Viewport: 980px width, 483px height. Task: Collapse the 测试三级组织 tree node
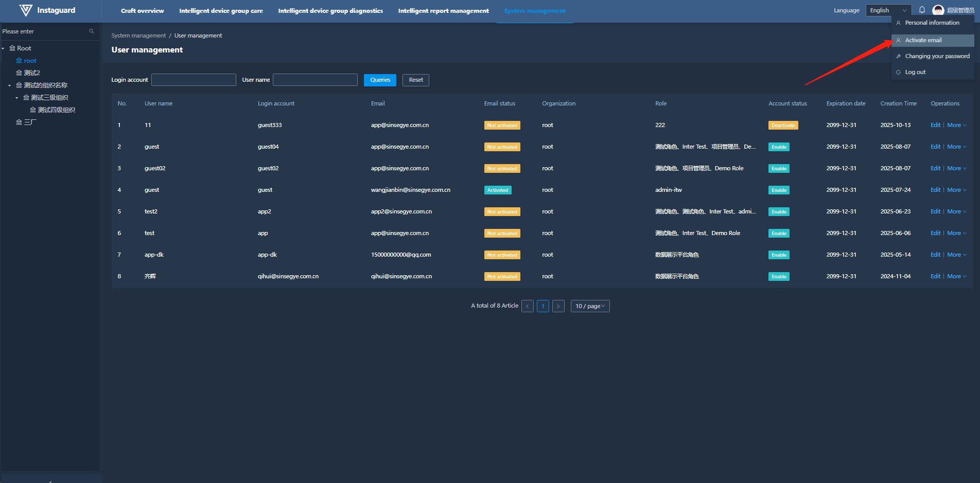coord(16,98)
